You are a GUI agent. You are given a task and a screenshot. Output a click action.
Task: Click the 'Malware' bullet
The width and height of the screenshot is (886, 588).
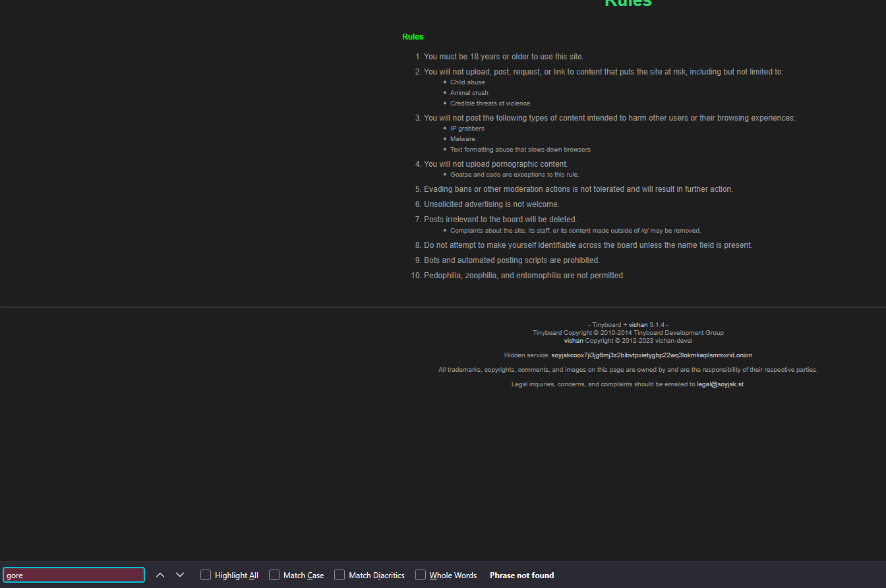point(463,139)
